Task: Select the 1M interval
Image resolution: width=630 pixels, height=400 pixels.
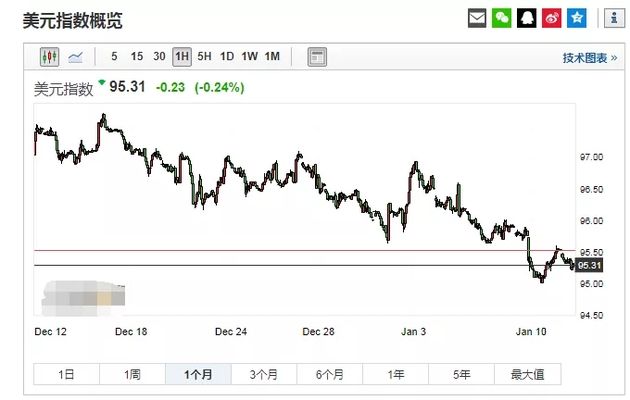Action: point(272,57)
